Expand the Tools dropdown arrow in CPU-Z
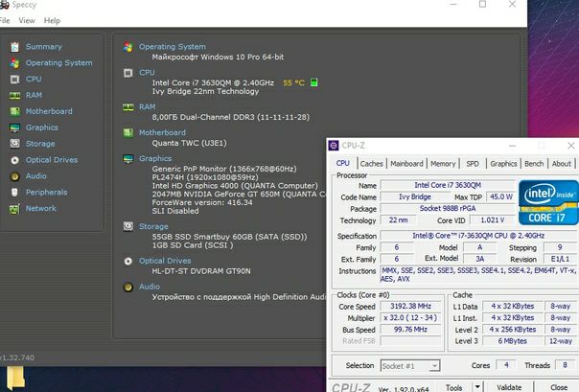 (477, 387)
